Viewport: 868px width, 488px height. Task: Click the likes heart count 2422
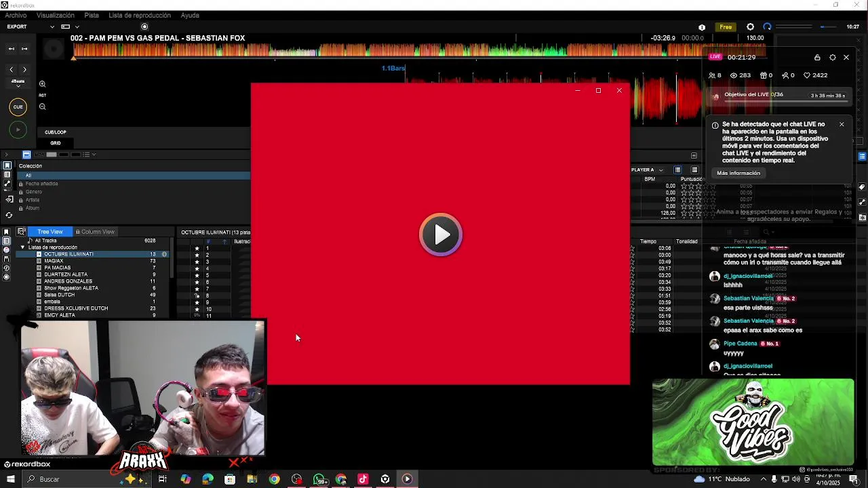pos(815,75)
